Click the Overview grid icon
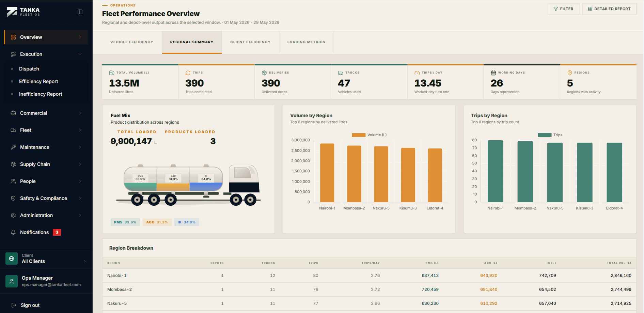Screen dimensions: 644x313 13,37
